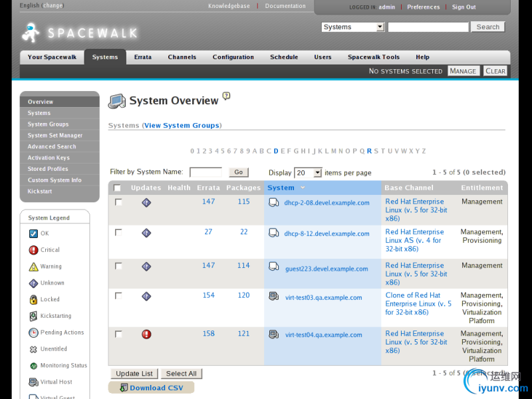This screenshot has height=399, width=532.
Task: Click the Manage button
Action: coord(463,71)
